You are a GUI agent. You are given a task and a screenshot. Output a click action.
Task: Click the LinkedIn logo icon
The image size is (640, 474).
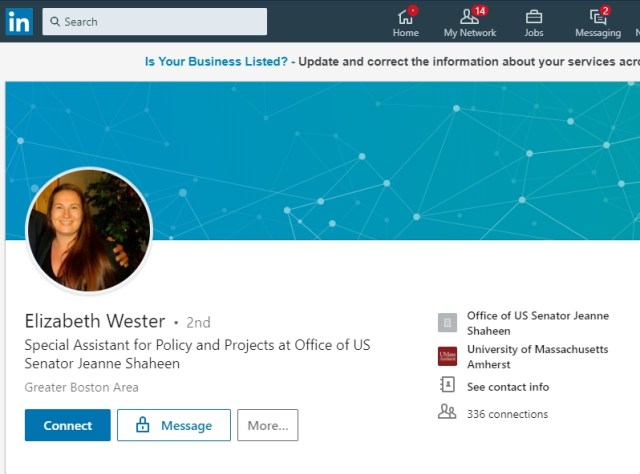pos(19,21)
